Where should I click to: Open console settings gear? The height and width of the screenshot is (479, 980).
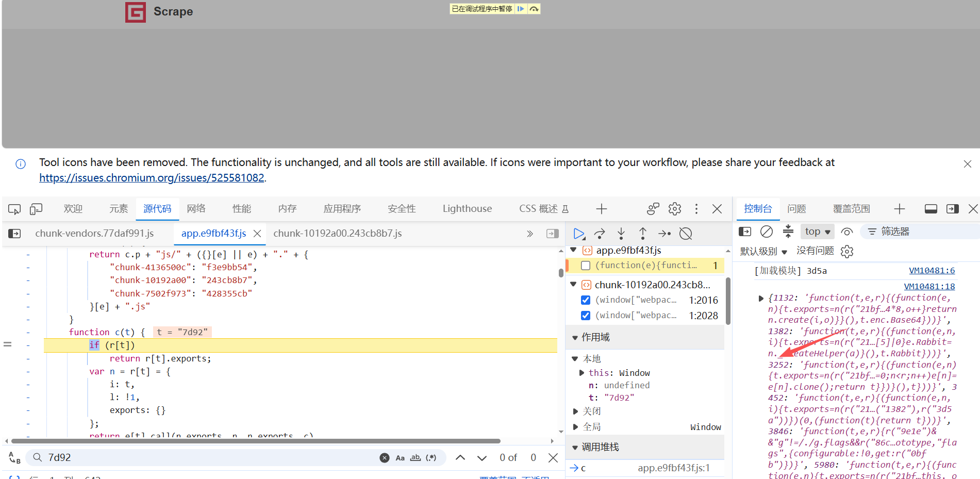pos(847,251)
